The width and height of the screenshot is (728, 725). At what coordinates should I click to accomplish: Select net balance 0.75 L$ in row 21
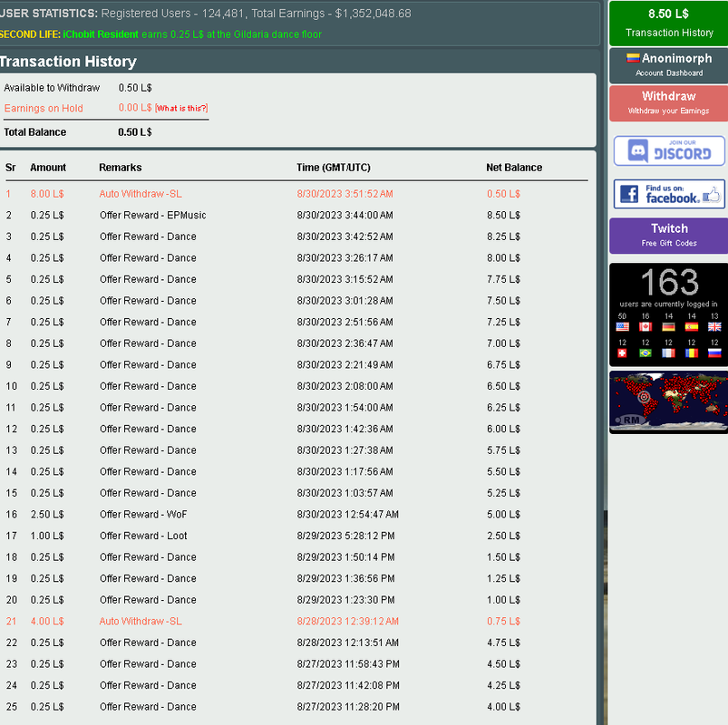coord(504,621)
